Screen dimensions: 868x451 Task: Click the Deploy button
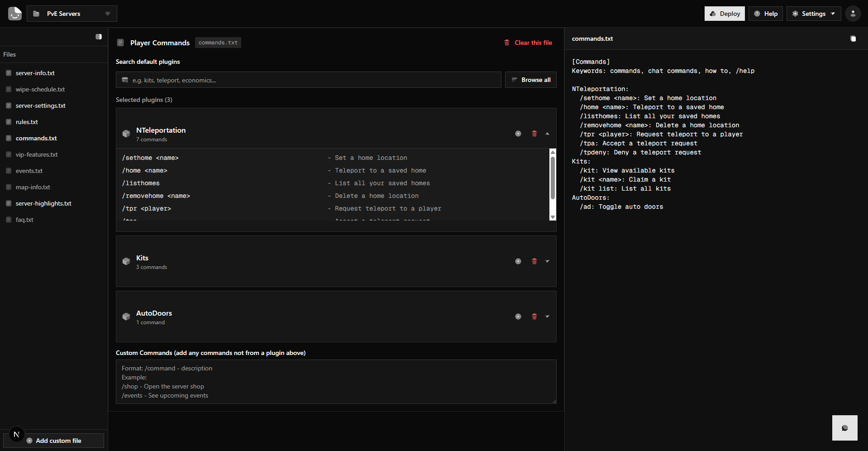coord(724,14)
